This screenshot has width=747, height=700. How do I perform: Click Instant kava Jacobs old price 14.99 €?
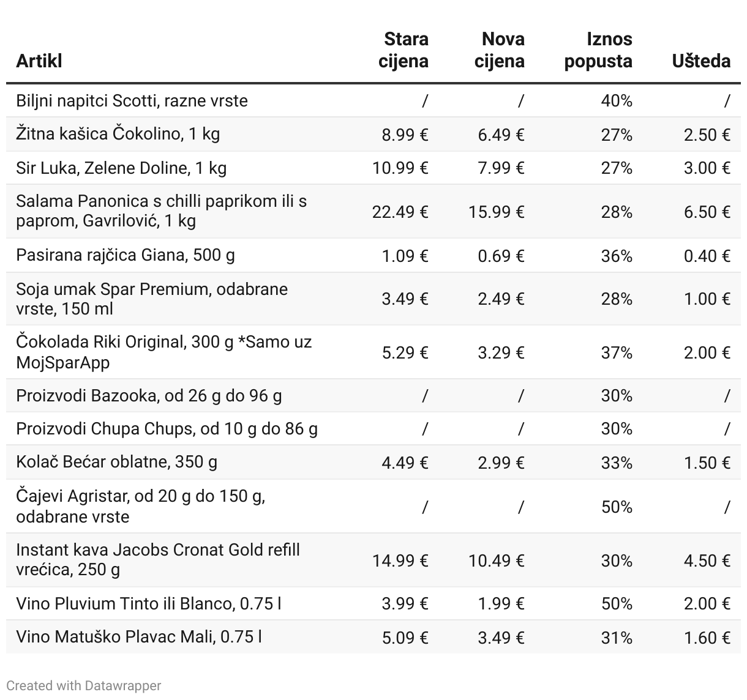(x=400, y=560)
